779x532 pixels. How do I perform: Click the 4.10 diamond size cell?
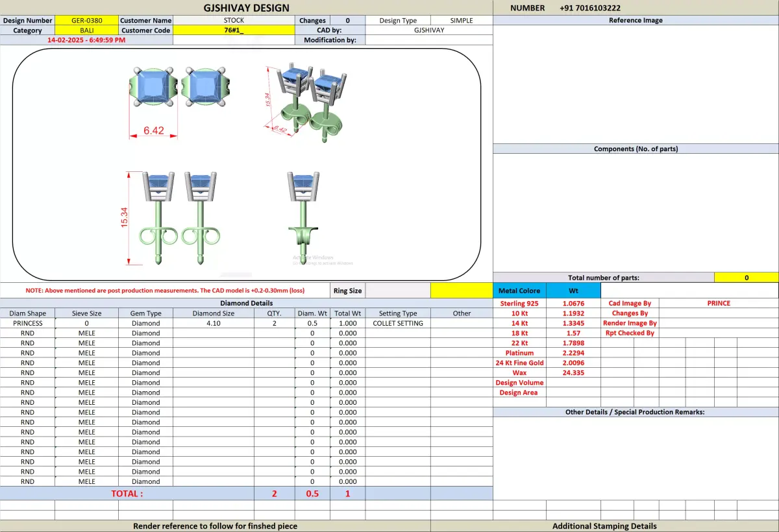[x=214, y=323]
